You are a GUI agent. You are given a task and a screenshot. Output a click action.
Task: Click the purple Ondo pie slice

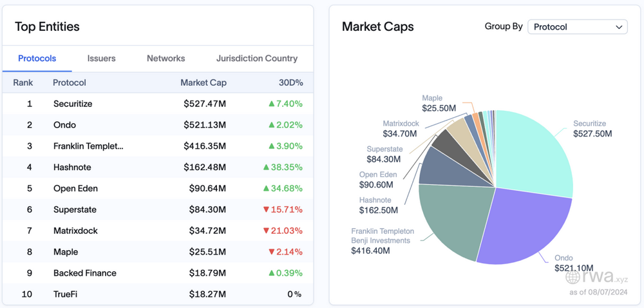tap(522, 226)
